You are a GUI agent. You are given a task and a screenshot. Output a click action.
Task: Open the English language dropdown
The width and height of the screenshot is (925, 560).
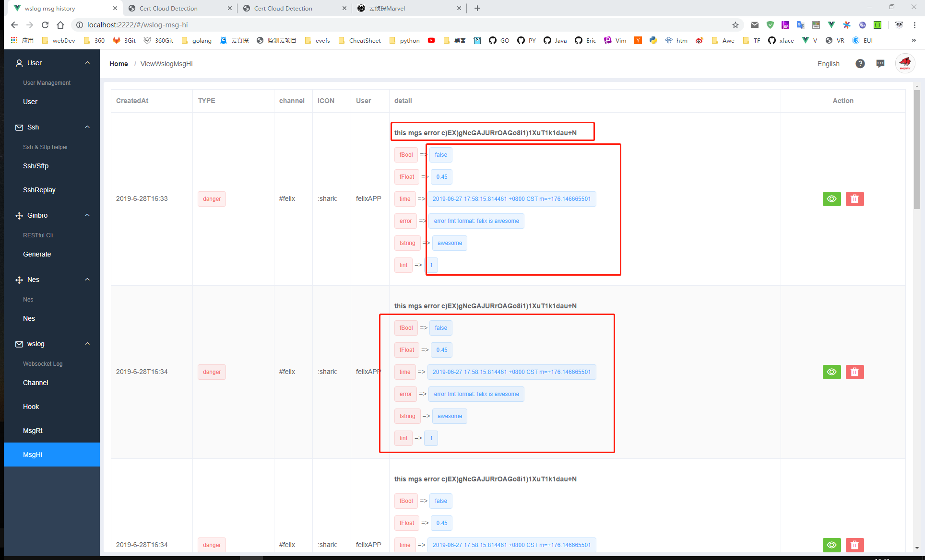(x=828, y=64)
